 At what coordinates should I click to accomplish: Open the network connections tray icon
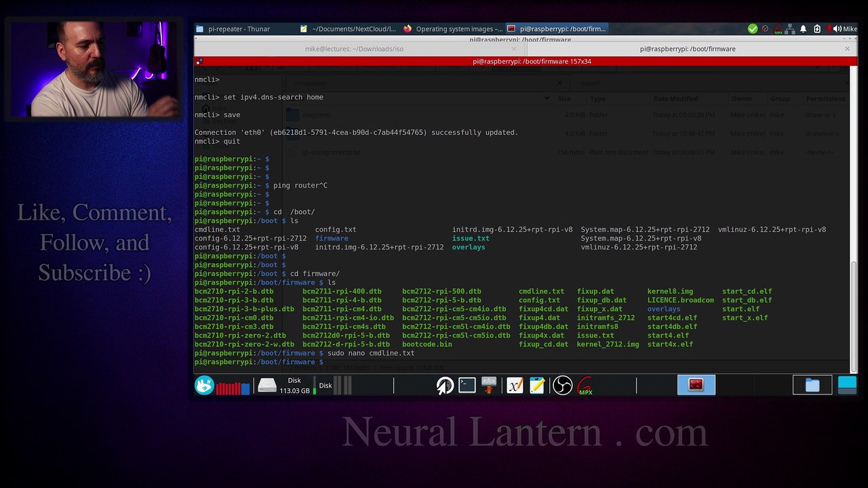point(790,29)
